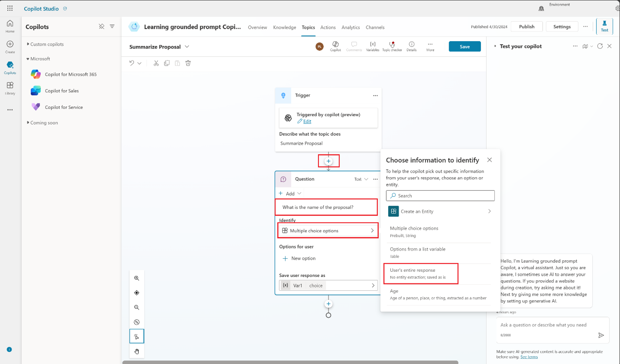
Task: Open topic Details
Action: click(x=412, y=46)
